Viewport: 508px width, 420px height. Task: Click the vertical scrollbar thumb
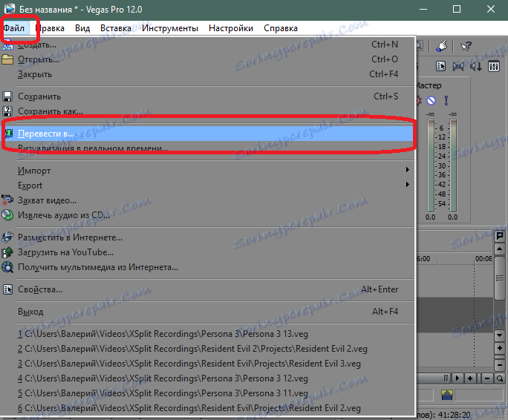(x=500, y=278)
